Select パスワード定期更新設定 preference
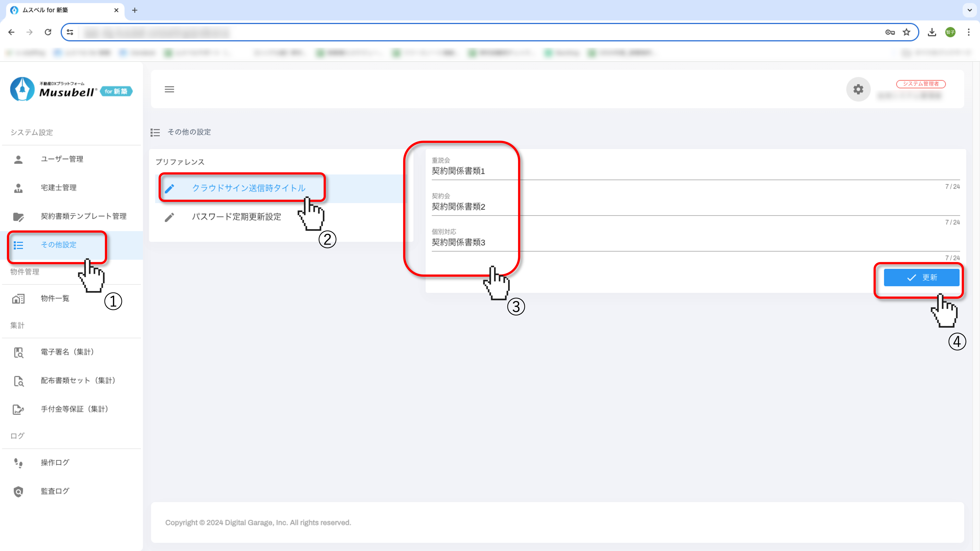980x551 pixels. coord(236,217)
